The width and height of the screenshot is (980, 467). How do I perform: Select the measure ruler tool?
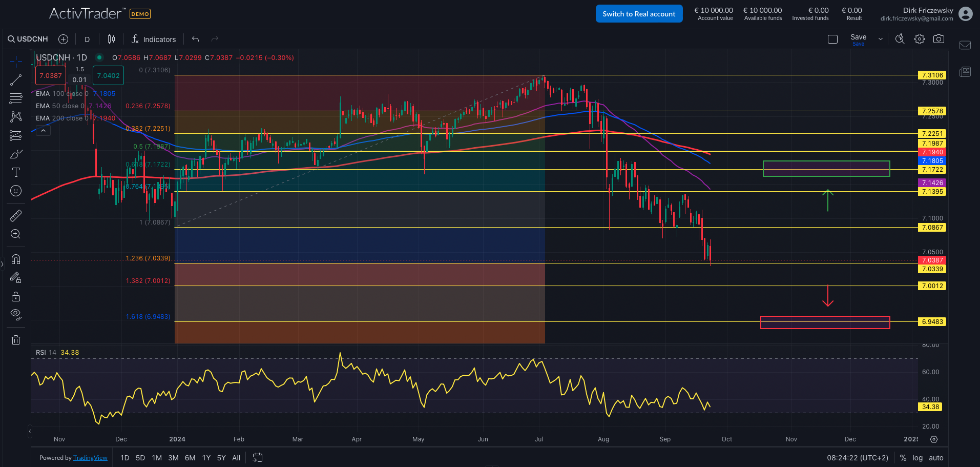click(16, 215)
